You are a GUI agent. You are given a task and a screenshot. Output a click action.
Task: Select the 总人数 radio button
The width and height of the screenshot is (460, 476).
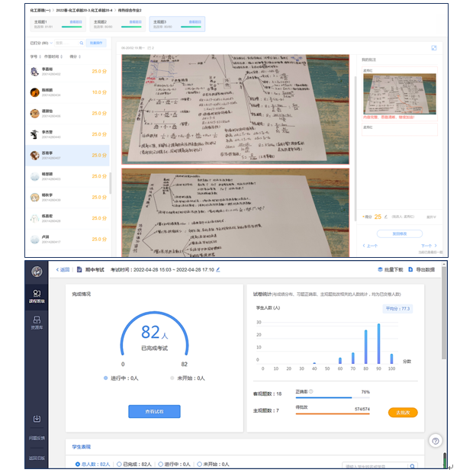pyautogui.click(x=78, y=464)
